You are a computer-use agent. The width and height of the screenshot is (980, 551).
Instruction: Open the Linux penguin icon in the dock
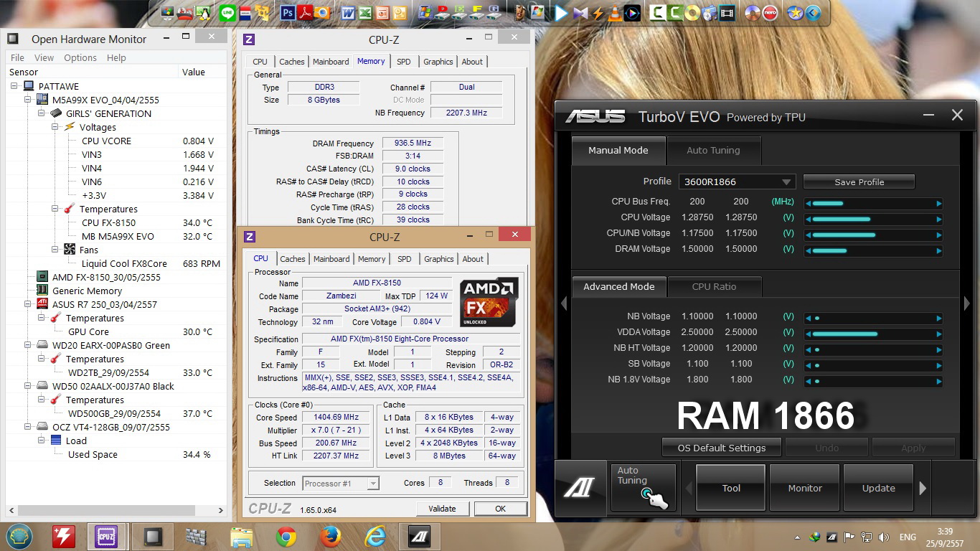click(x=202, y=13)
